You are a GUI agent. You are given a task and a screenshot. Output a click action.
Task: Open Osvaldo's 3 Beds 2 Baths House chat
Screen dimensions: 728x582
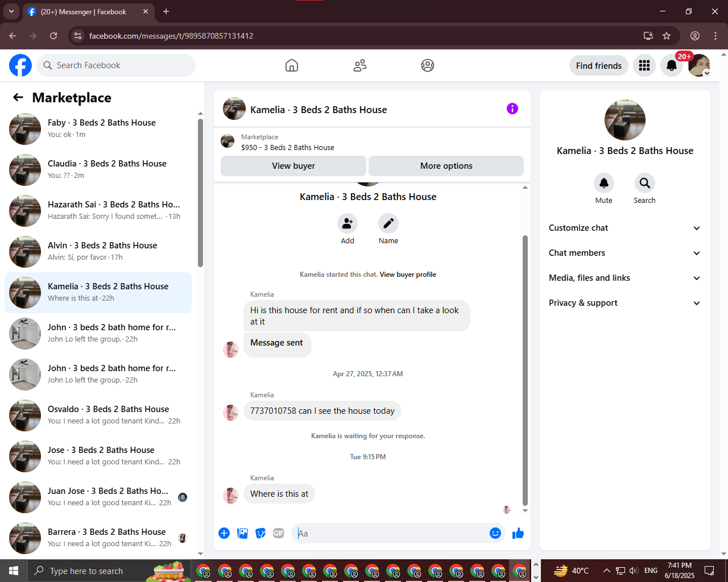[98, 415]
